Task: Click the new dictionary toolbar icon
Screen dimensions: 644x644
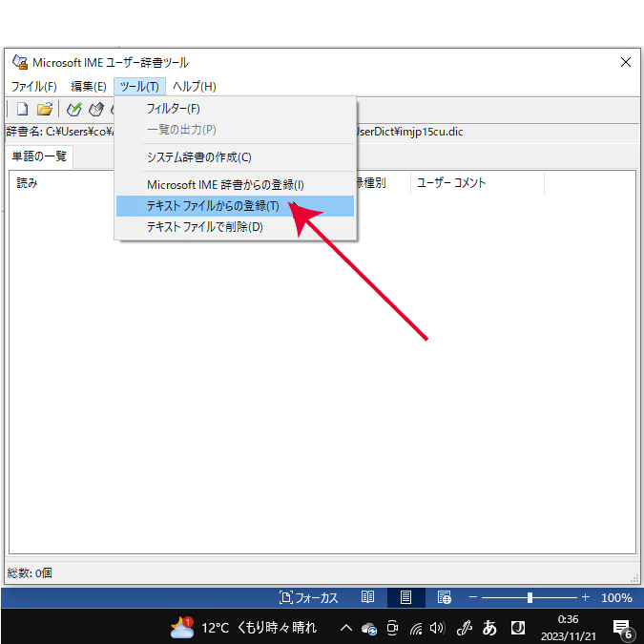Action: point(22,110)
